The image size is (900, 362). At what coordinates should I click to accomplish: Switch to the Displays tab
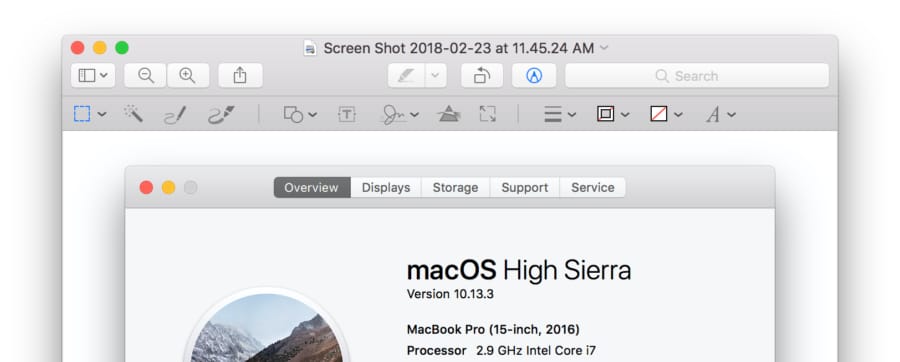point(386,188)
